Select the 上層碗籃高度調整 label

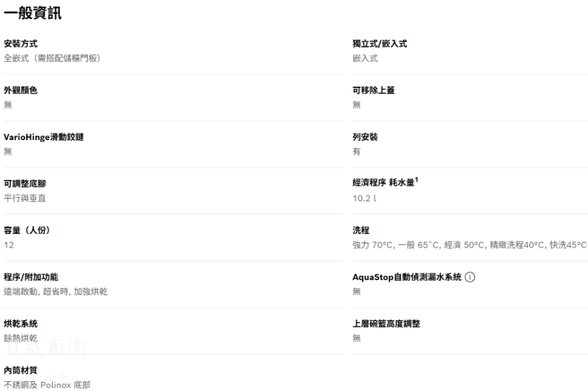point(386,324)
